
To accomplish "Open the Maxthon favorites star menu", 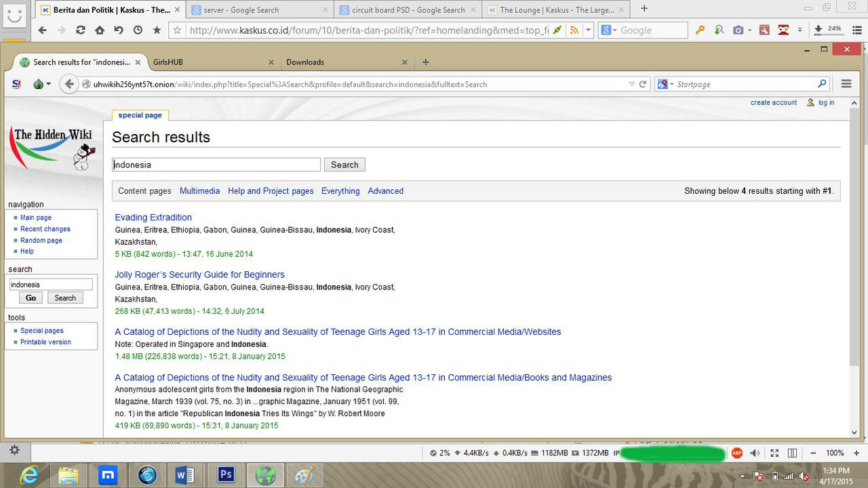I will 157,30.
